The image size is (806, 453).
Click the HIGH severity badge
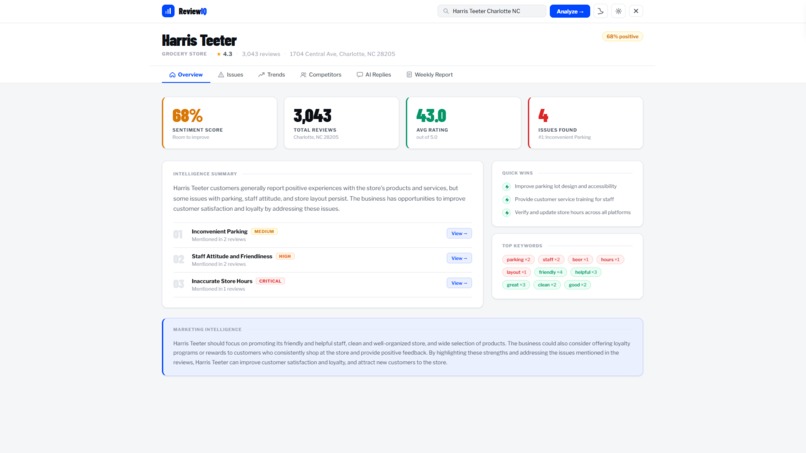tap(285, 256)
